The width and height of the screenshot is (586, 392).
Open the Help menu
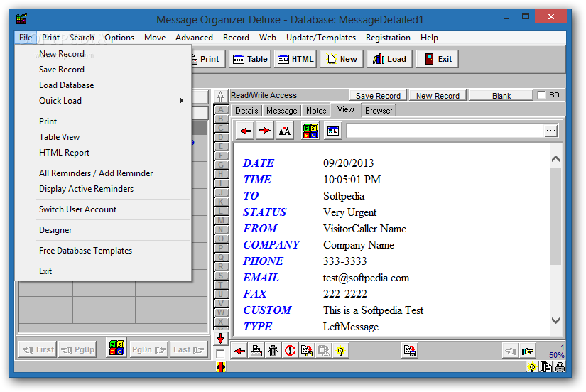[429, 38]
